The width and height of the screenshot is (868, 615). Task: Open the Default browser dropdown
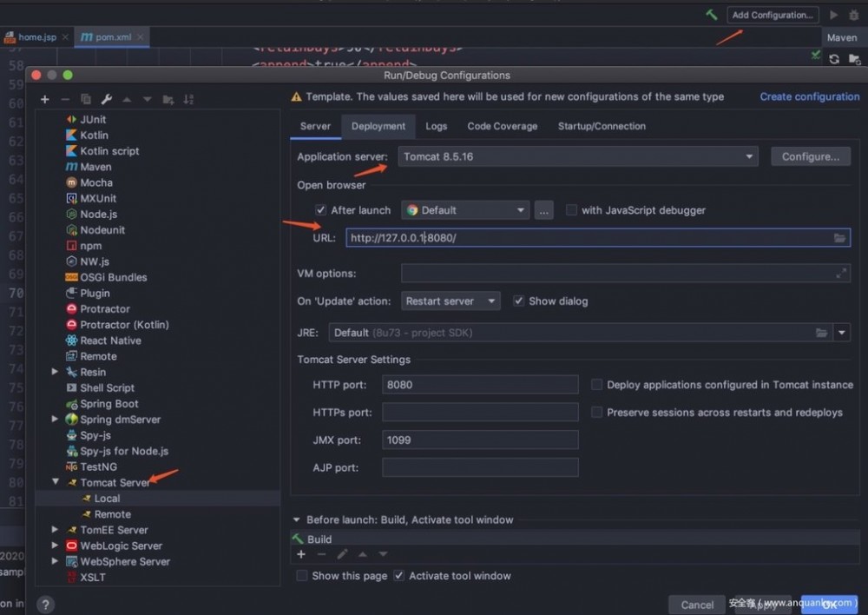click(x=520, y=209)
